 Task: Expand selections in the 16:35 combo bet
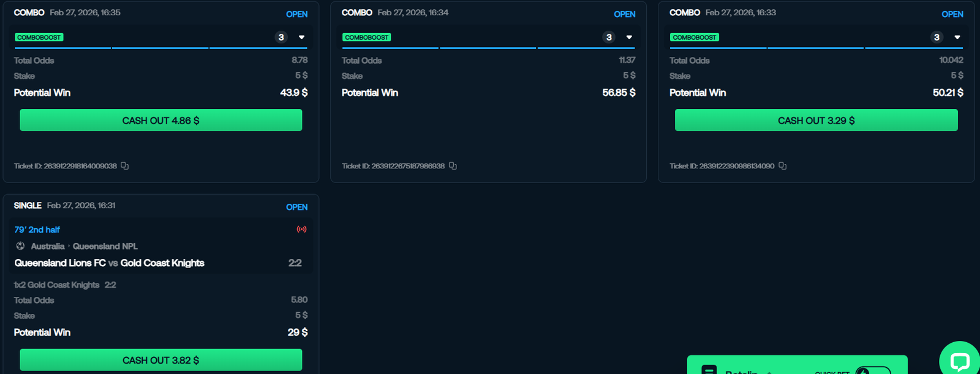pos(301,37)
